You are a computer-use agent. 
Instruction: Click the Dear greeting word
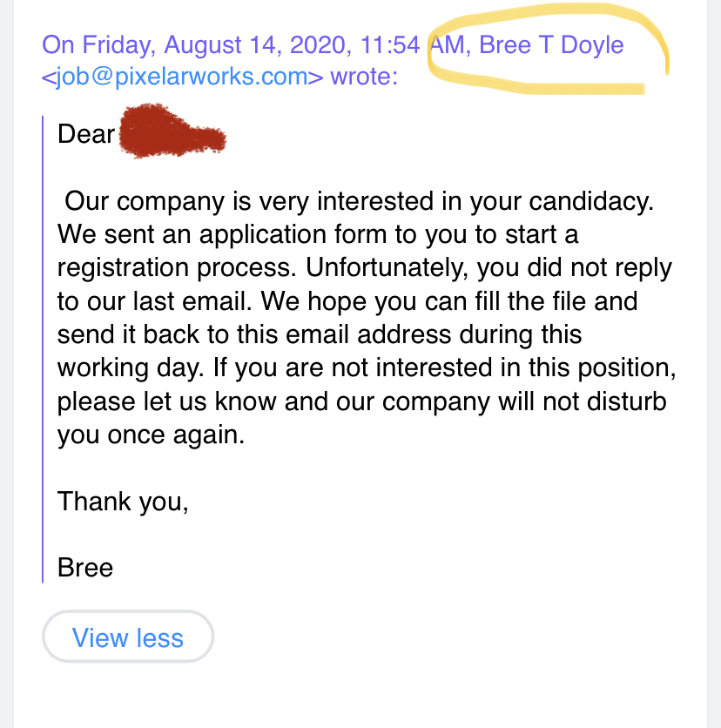[x=86, y=134]
